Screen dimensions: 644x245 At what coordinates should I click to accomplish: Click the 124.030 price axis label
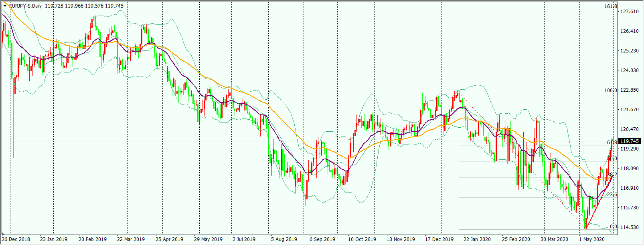[629, 70]
